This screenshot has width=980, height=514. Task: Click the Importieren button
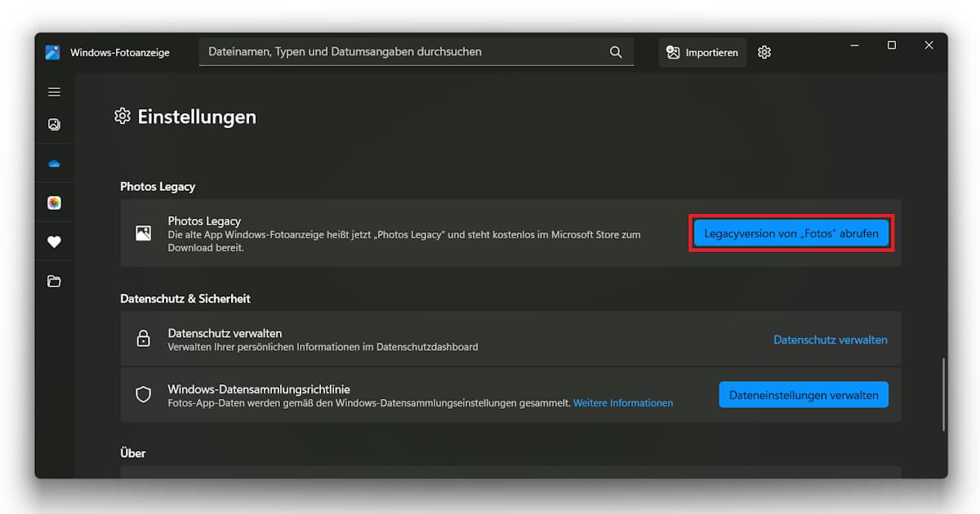702,51
